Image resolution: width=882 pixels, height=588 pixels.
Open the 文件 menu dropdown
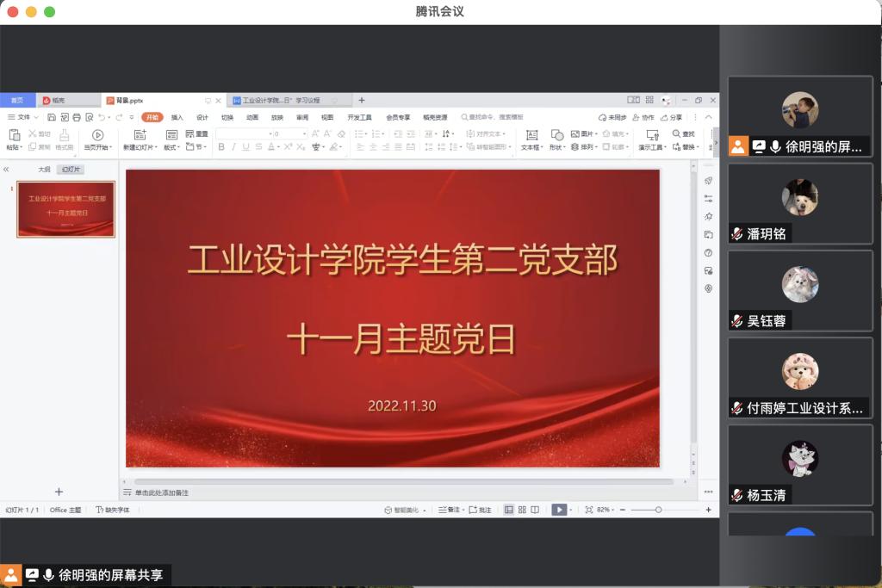[x=22, y=117]
